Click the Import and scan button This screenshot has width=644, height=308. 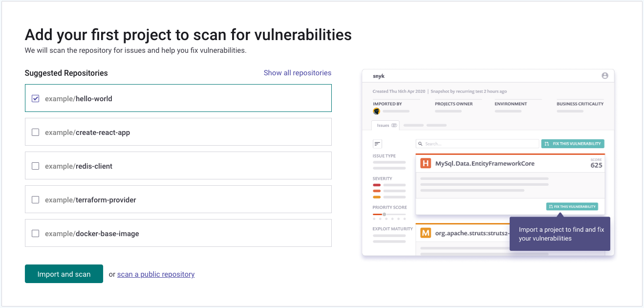click(x=64, y=274)
